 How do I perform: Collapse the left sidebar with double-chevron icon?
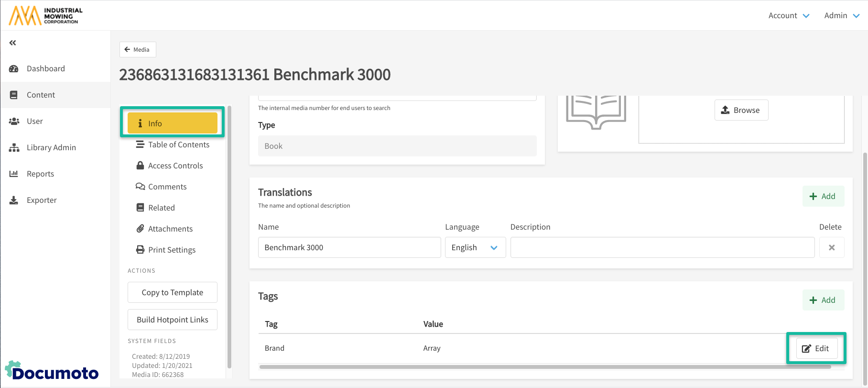[x=13, y=43]
